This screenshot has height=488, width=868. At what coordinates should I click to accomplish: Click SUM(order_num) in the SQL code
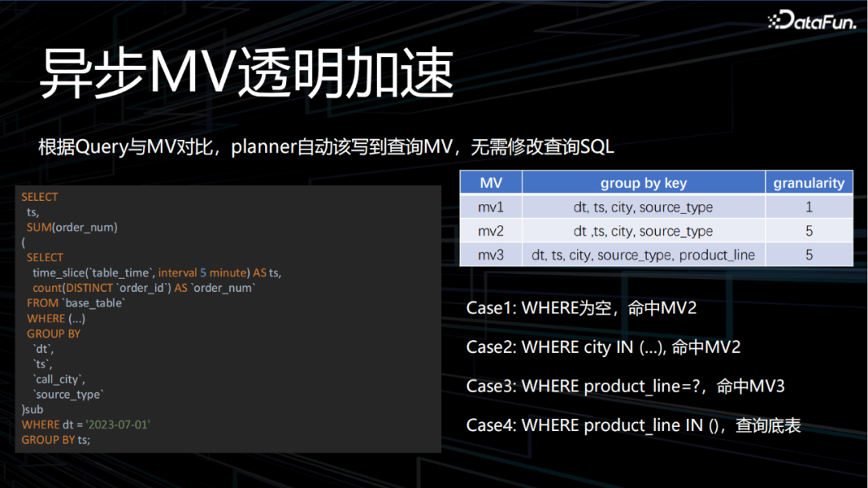(x=72, y=227)
